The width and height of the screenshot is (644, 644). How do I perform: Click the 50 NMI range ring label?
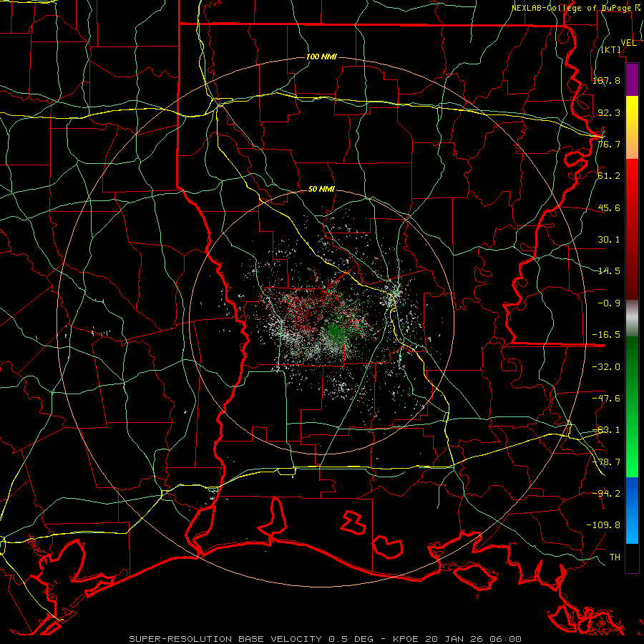pos(321,190)
